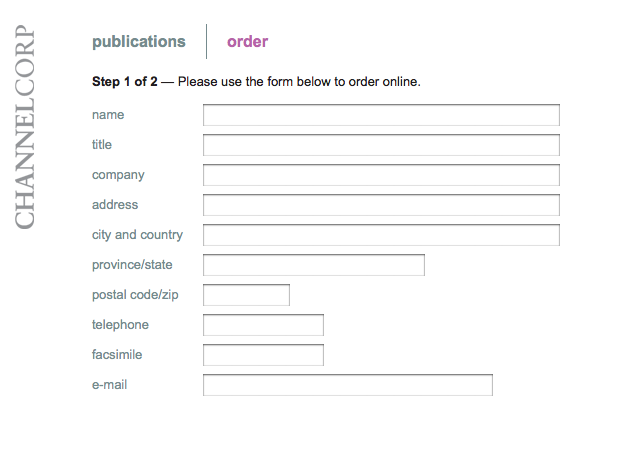Click the address text field
This screenshot has width=622, height=460.
click(x=381, y=205)
